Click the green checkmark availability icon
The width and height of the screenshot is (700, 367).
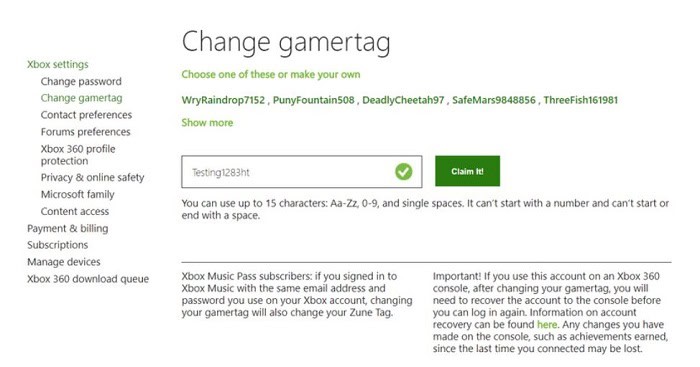[404, 171]
